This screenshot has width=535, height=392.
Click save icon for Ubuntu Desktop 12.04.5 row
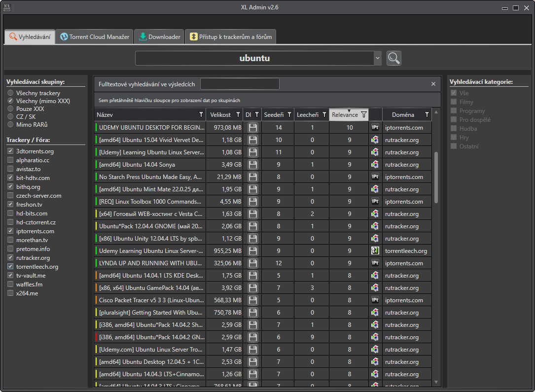tap(253, 361)
